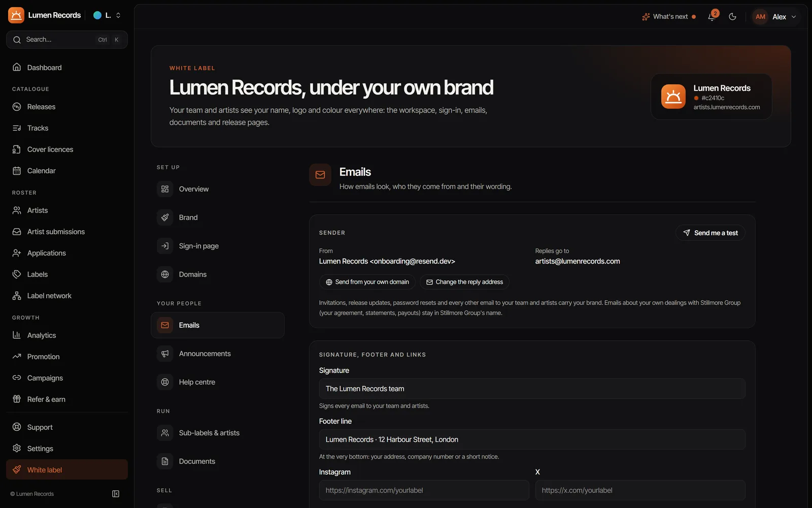
Task: Open Settings
Action: pos(67,449)
